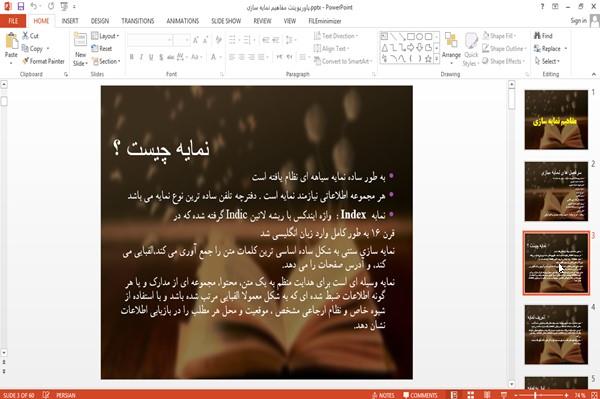The image size is (600, 399).
Task: Click the Undo arrow icon
Action: [34, 6]
